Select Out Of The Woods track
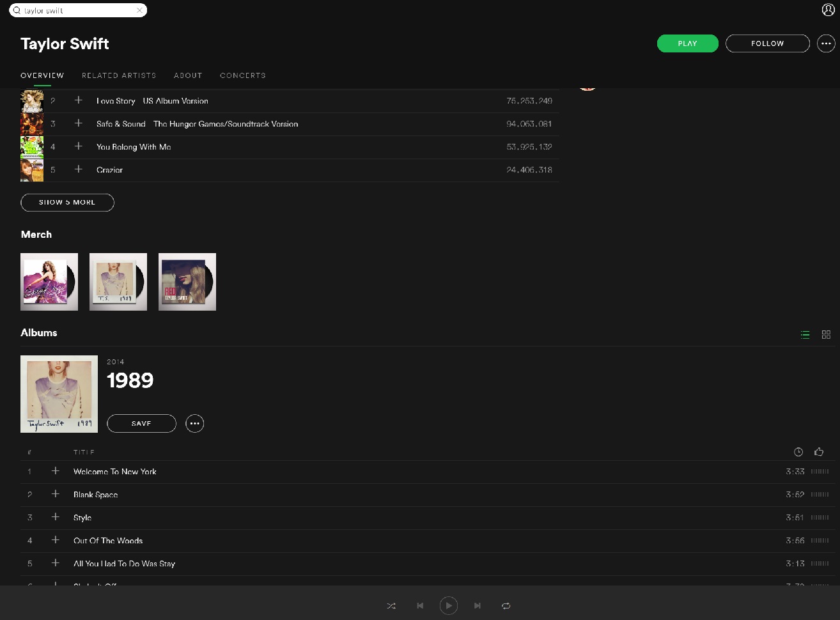The width and height of the screenshot is (840, 620). (x=108, y=541)
